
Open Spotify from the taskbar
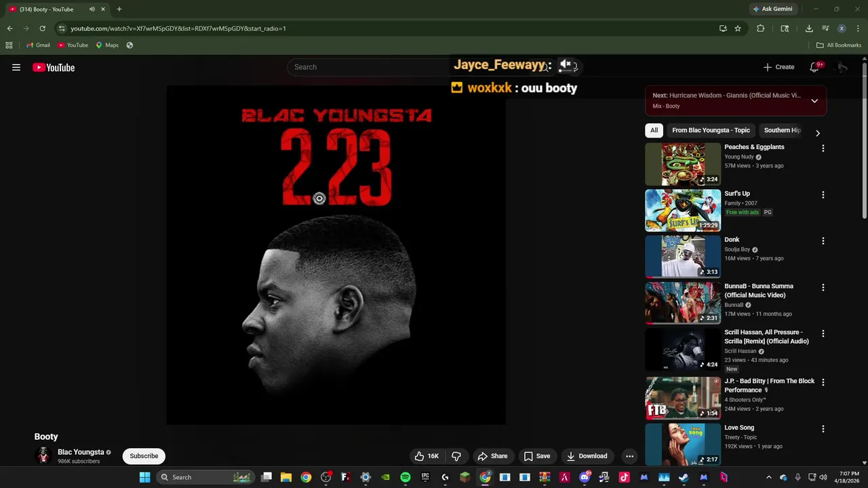coord(406,477)
